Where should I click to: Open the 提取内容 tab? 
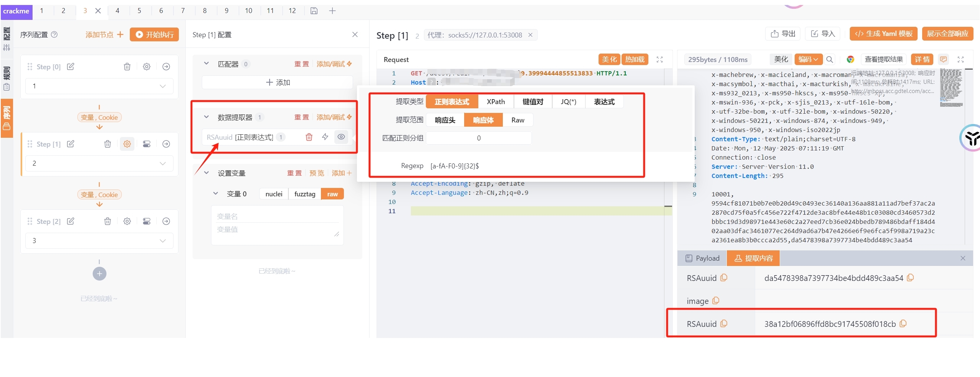753,258
